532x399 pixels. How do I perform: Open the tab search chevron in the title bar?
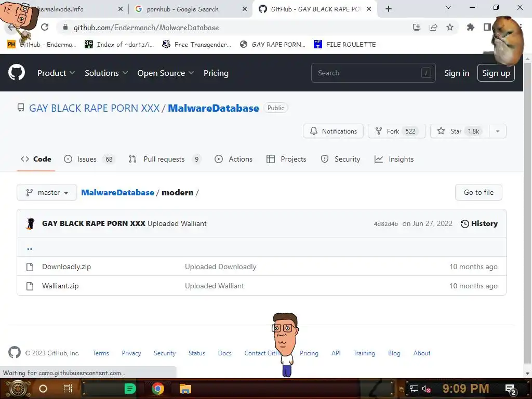(x=448, y=7)
